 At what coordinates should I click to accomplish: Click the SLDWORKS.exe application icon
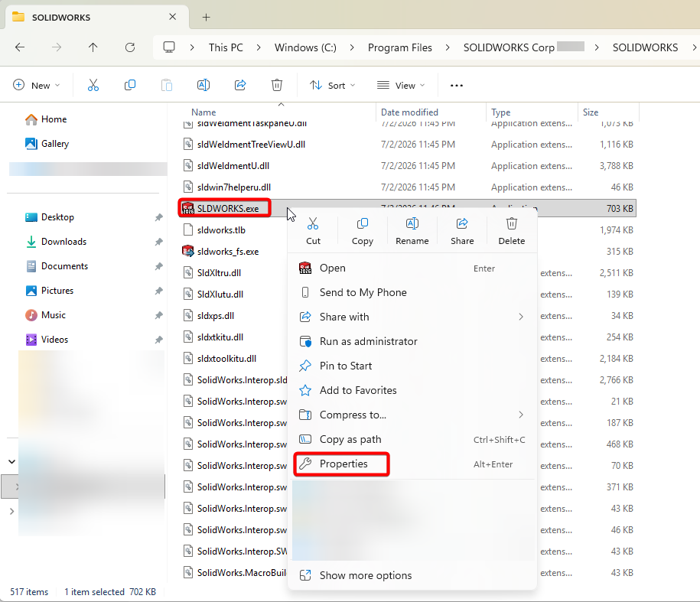pos(188,208)
